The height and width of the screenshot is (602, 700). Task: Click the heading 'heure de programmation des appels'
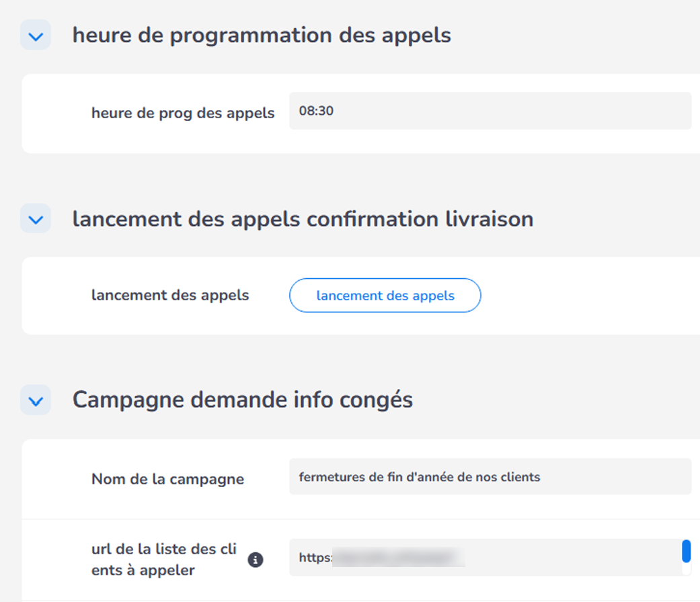tap(262, 35)
